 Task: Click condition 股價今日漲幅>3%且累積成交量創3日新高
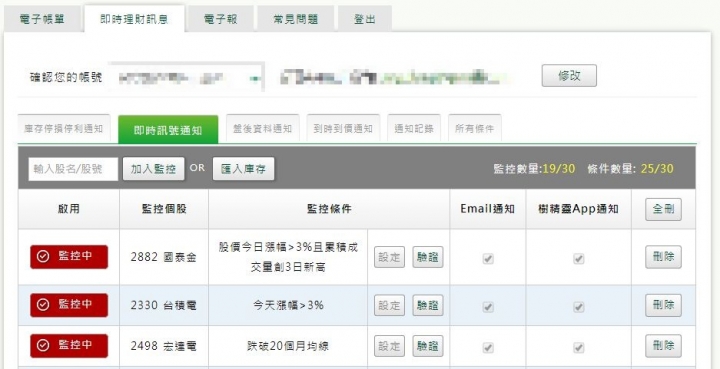[x=288, y=257]
